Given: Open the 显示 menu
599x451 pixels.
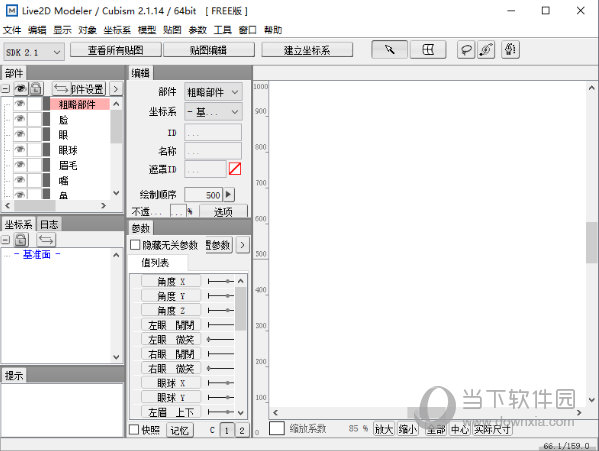Looking at the screenshot, I should coord(62,30).
